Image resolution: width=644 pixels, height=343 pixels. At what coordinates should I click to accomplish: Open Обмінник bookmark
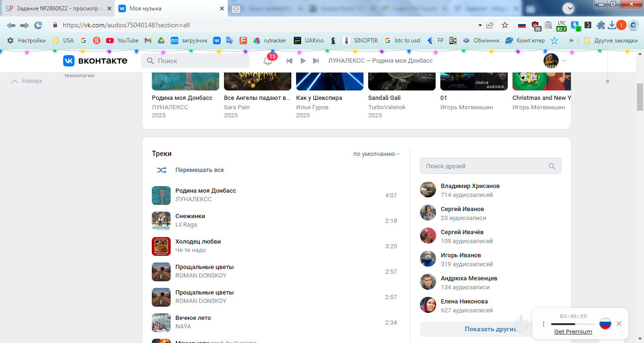point(481,41)
